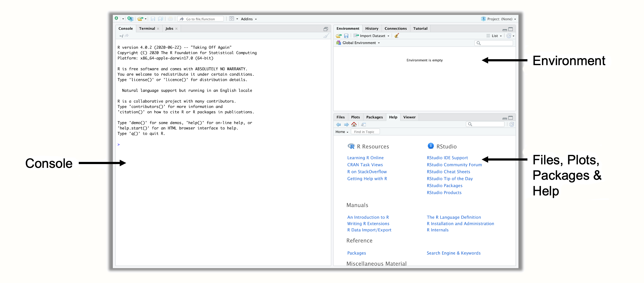Switch to the History tab
The width and height of the screenshot is (644, 283).
point(372,28)
